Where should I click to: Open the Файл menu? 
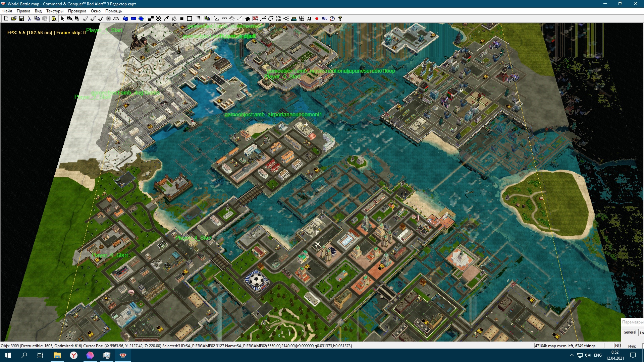click(x=7, y=11)
